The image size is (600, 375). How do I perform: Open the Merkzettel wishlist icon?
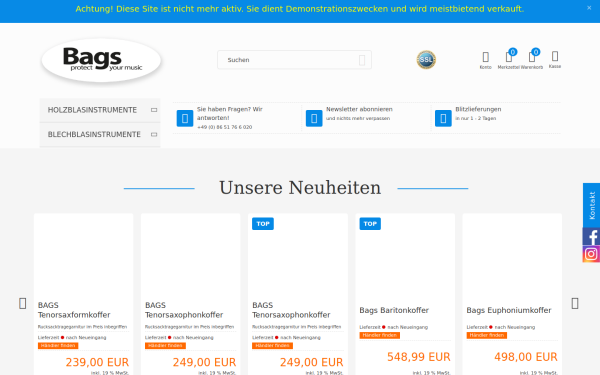[509, 60]
